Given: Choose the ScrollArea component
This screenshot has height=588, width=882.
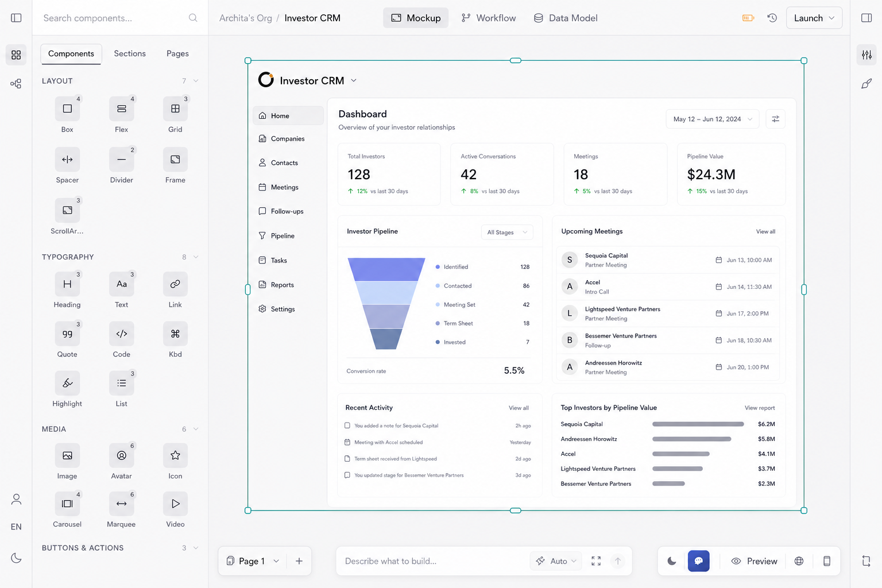Looking at the screenshot, I should (67, 210).
